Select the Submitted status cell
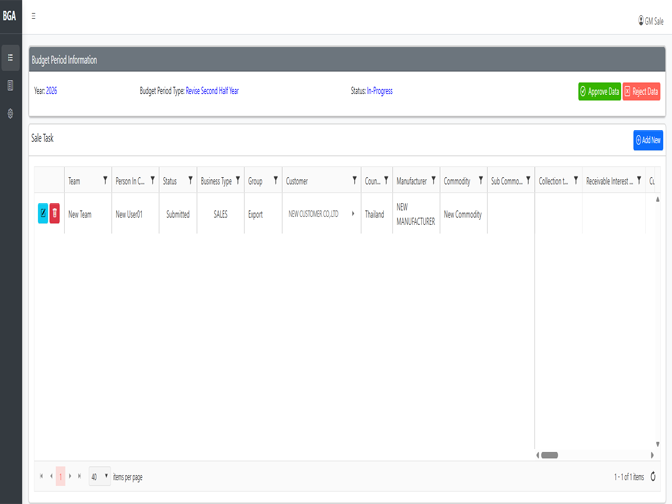 point(178,214)
